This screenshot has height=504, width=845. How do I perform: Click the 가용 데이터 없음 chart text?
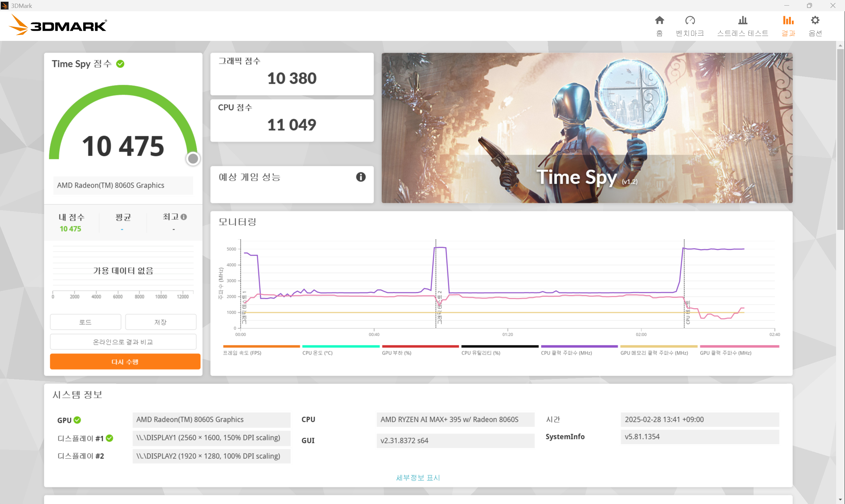pos(123,271)
